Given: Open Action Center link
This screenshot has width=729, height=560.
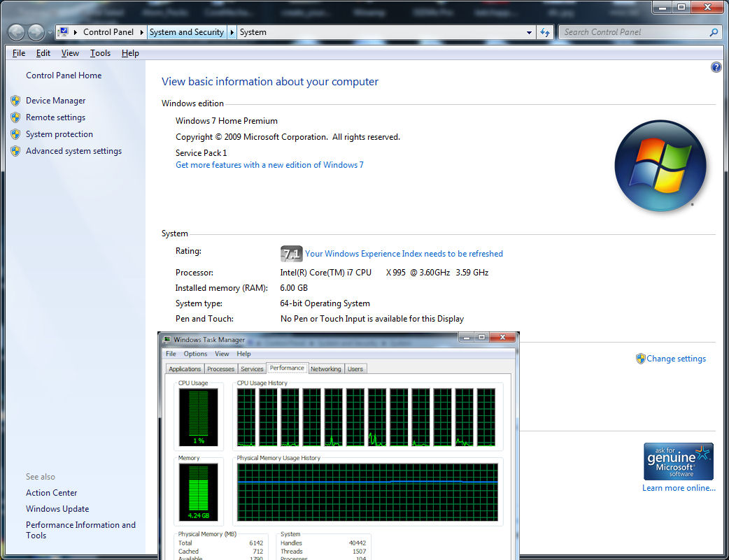Looking at the screenshot, I should pyautogui.click(x=52, y=493).
